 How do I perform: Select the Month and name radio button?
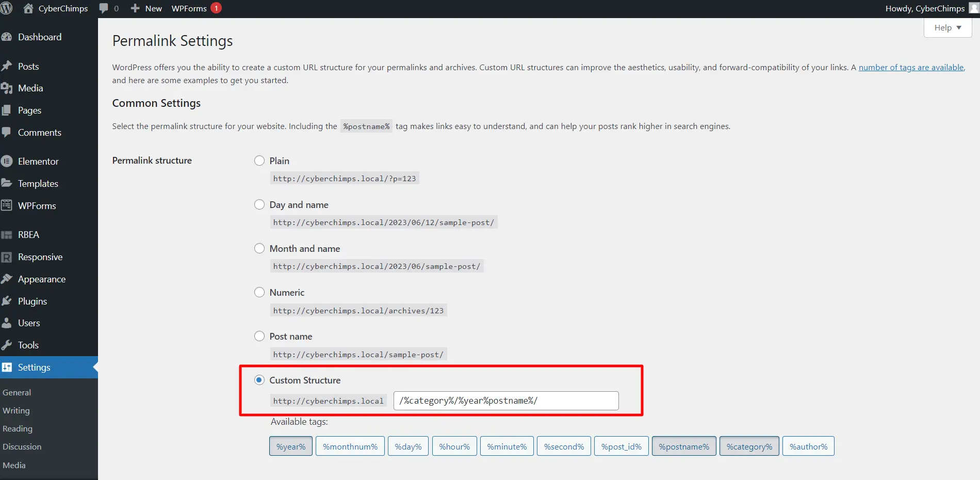click(259, 248)
